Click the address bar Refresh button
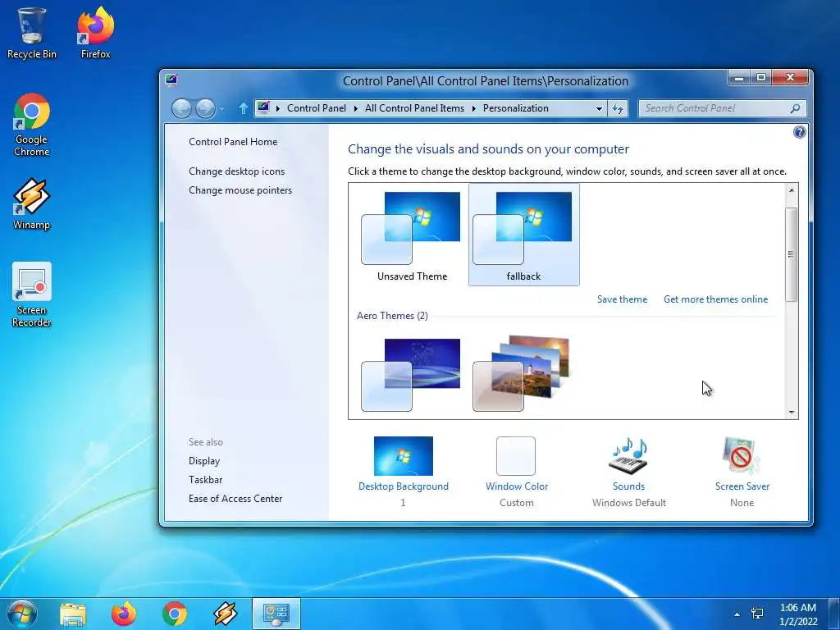The height and width of the screenshot is (630, 840). (618, 109)
